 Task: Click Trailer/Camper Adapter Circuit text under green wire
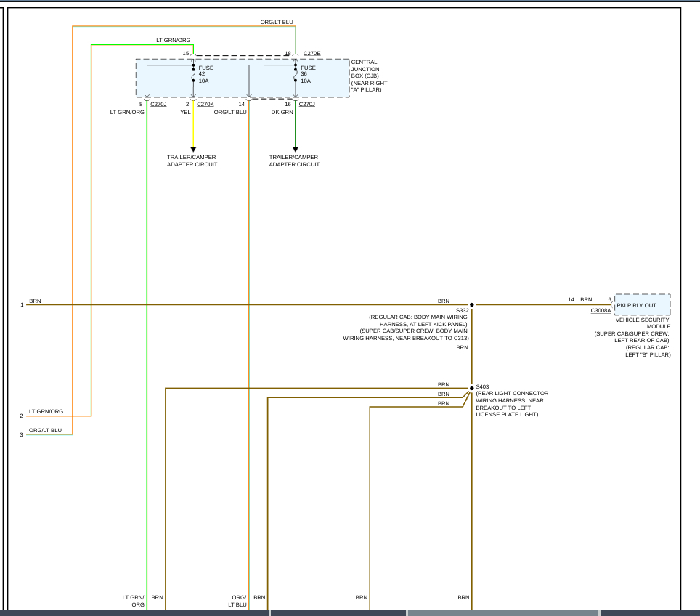(294, 161)
